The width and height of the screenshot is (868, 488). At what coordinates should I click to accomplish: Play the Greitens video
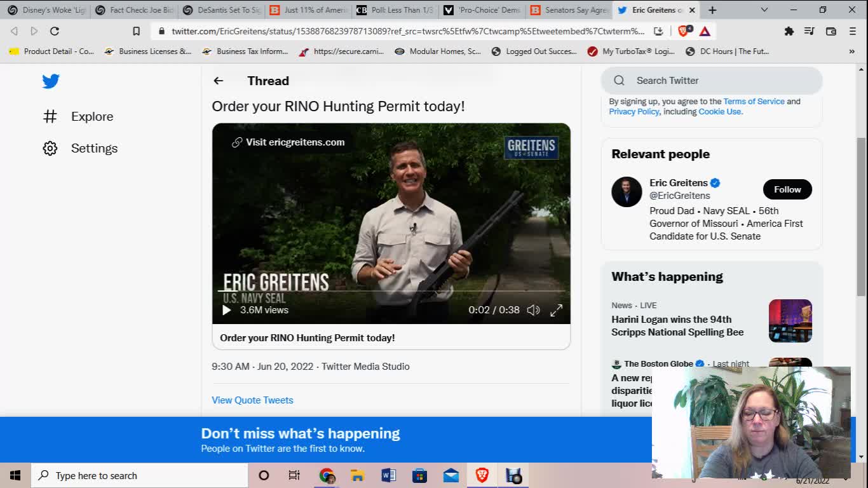(226, 310)
